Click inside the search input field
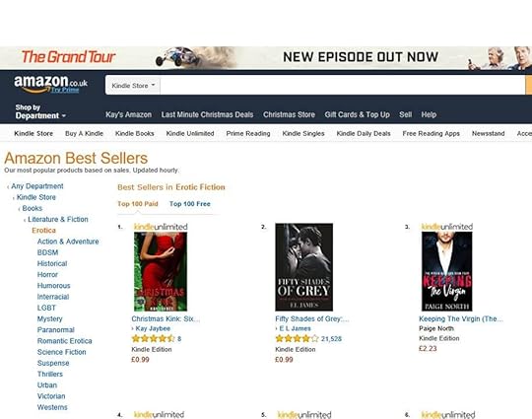 tap(342, 85)
